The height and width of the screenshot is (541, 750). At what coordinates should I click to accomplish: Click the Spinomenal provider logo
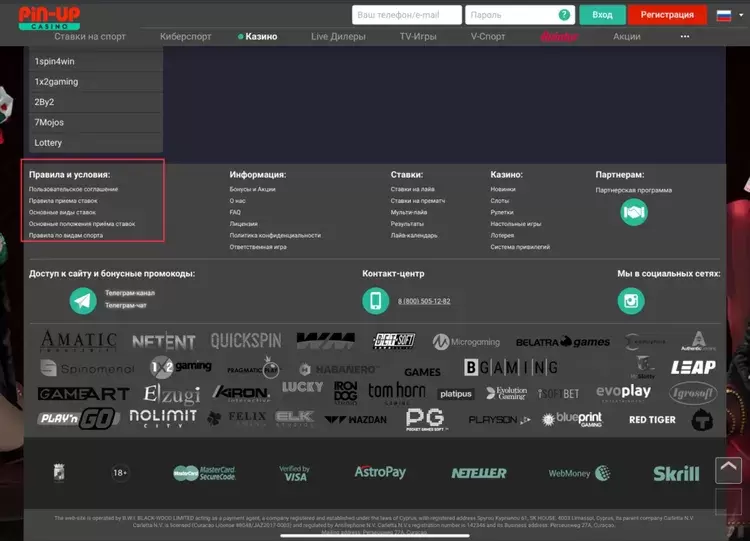tap(87, 368)
